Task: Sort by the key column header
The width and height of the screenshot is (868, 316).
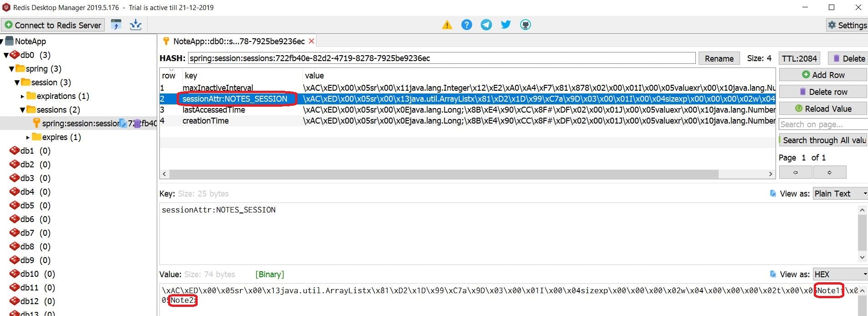Action: pyautogui.click(x=242, y=75)
